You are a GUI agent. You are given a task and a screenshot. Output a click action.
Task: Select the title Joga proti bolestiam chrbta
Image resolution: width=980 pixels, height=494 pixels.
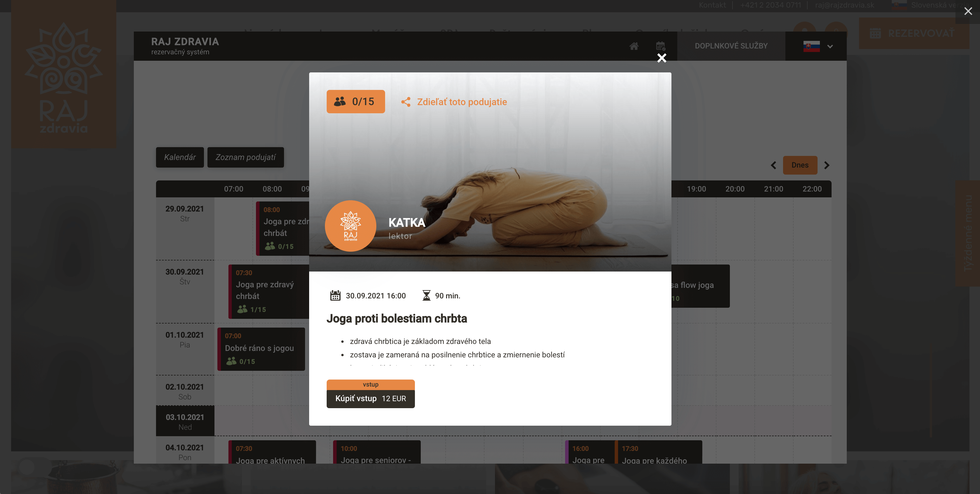[397, 319]
